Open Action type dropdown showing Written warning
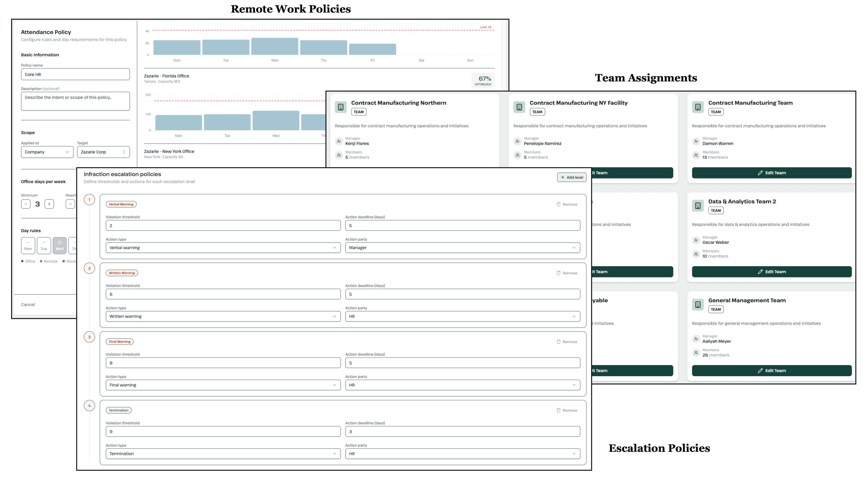Screen dimensions: 868x483 (x=223, y=316)
